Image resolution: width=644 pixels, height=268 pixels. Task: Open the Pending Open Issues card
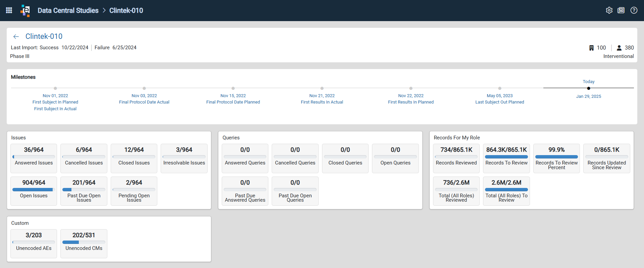[134, 191]
